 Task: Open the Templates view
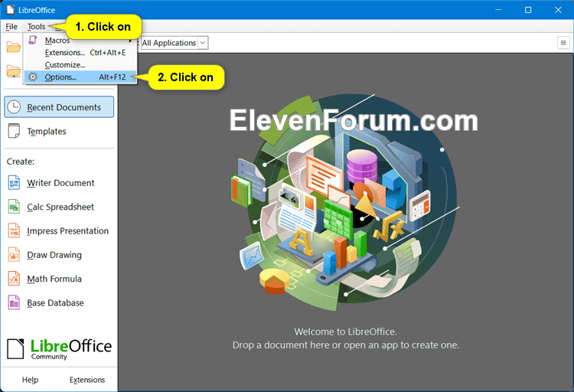(59, 131)
